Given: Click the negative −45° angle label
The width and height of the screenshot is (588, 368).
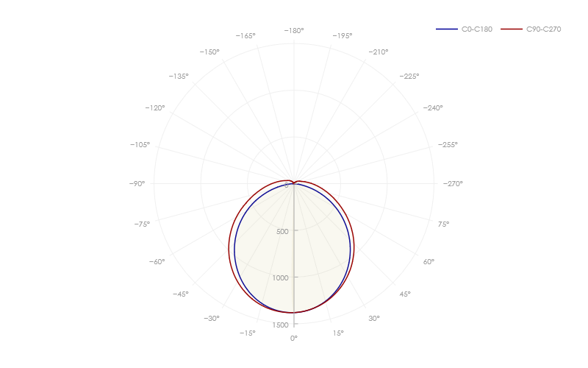Looking at the screenshot, I should 180,294.
